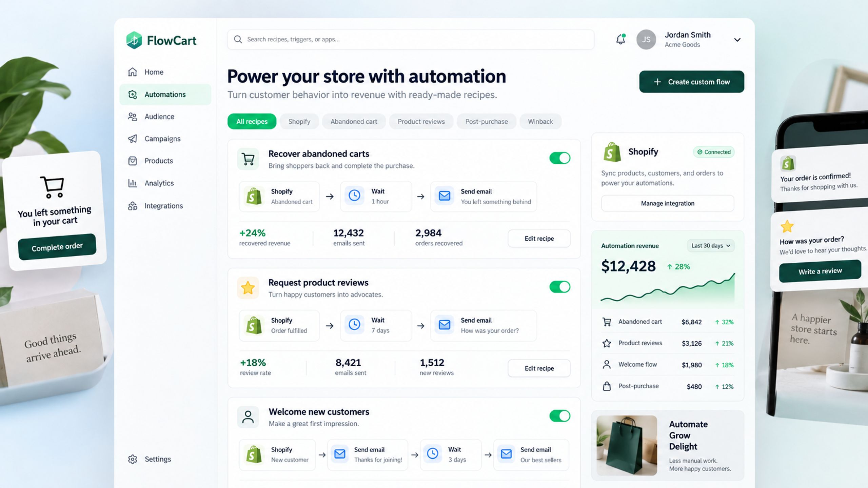Disable the Recover abandoned carts toggle
The image size is (868, 488).
coord(560,158)
